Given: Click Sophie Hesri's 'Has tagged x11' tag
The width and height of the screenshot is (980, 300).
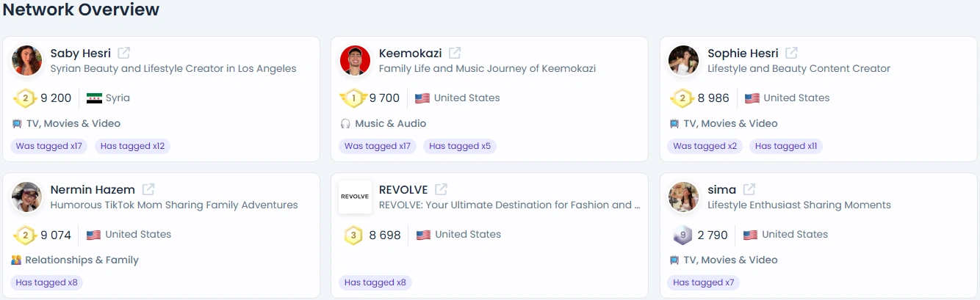Looking at the screenshot, I should coord(786,146).
